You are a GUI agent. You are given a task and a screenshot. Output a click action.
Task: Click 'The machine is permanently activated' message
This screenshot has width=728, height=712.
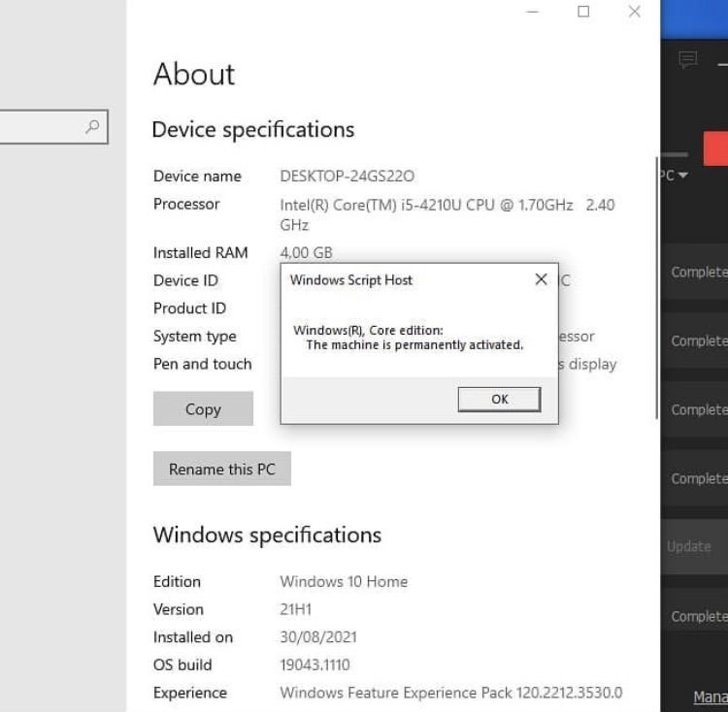click(414, 345)
